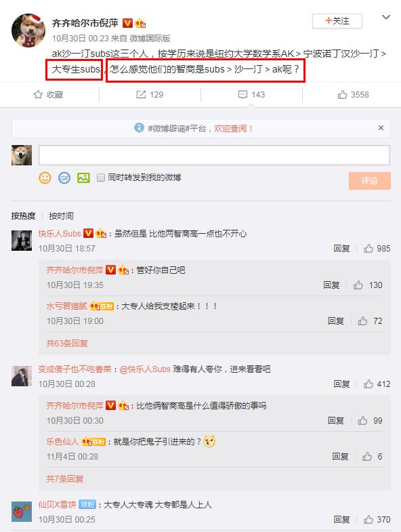Click the comment bubble icon showing 143
The image size is (401, 532).
coord(242,94)
